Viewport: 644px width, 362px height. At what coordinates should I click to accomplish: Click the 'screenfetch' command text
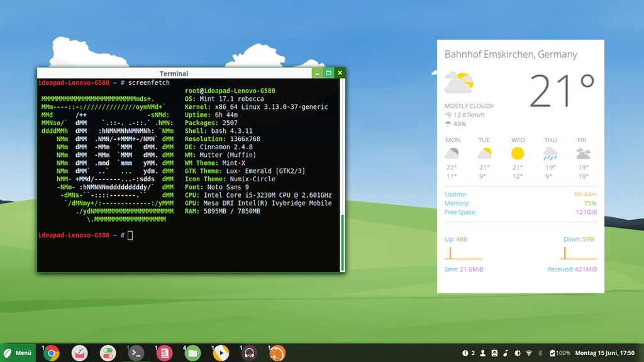coord(148,82)
